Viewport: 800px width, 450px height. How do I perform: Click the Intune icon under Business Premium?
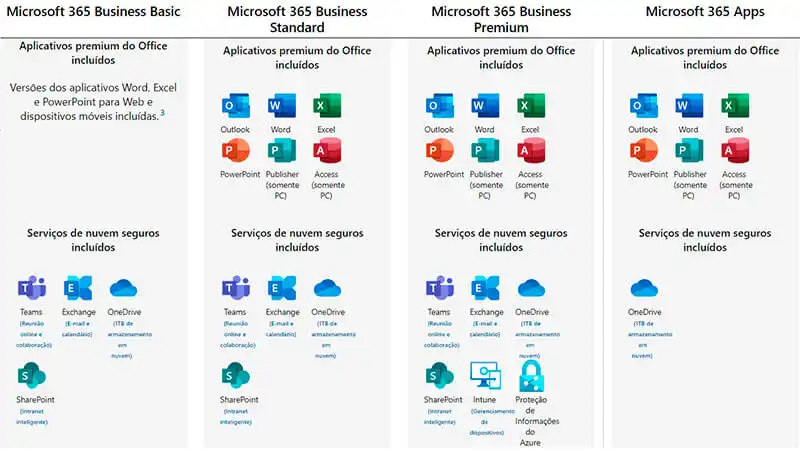(485, 376)
